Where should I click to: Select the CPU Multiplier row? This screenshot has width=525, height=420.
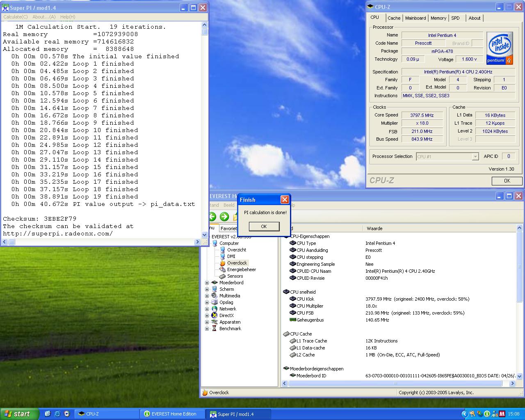coord(398,306)
